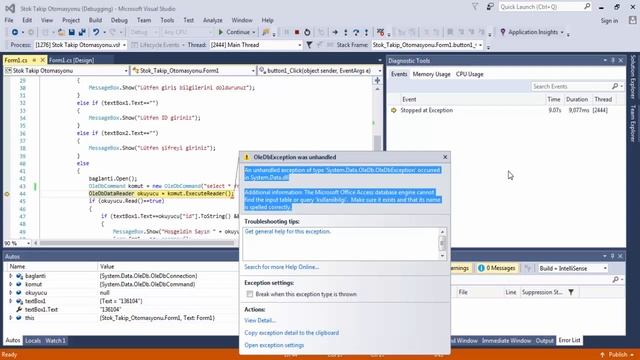Click the Error List column filter icon
This screenshot has height=360, width=640.
click(x=571, y=292)
